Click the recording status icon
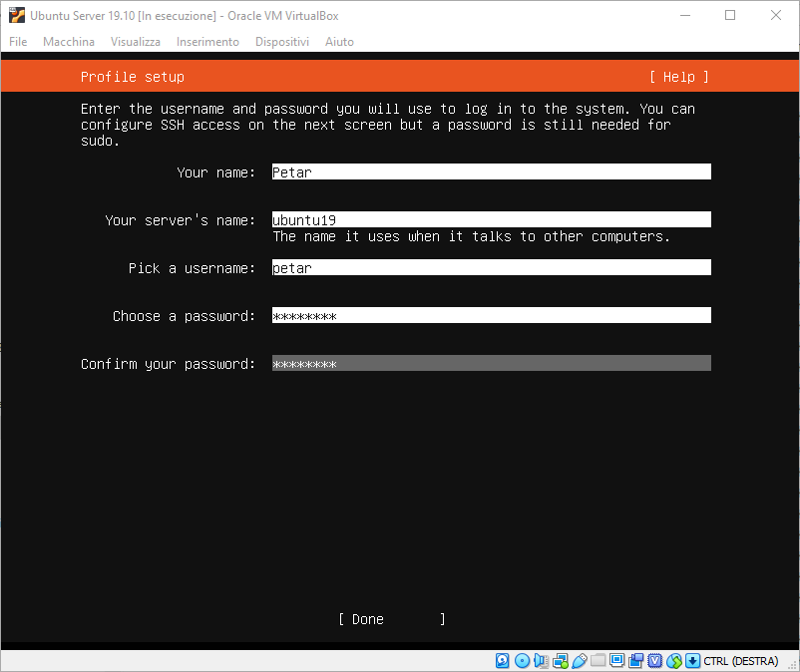 click(635, 661)
